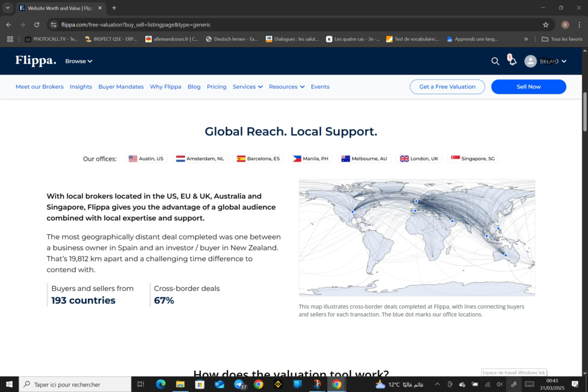
Task: Open INSPECT QSE - ERP bookmark
Action: pyautogui.click(x=111, y=39)
